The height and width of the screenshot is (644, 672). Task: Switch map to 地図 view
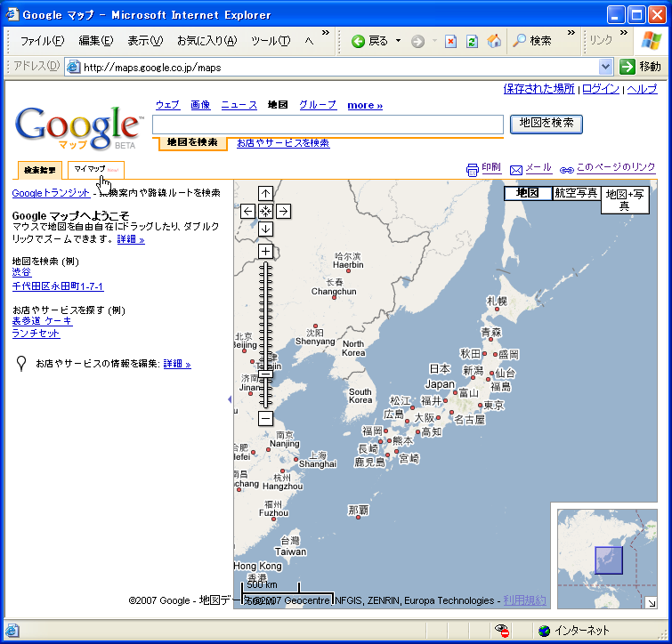[528, 193]
